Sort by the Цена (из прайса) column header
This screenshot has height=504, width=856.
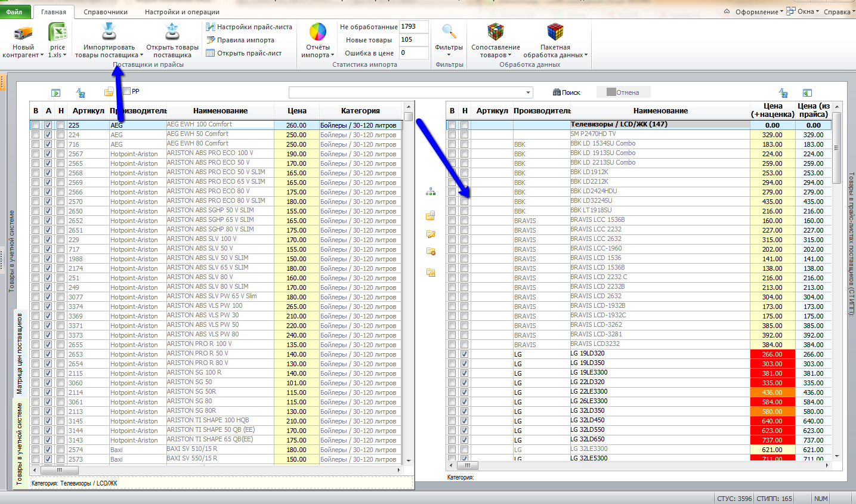[813, 110]
